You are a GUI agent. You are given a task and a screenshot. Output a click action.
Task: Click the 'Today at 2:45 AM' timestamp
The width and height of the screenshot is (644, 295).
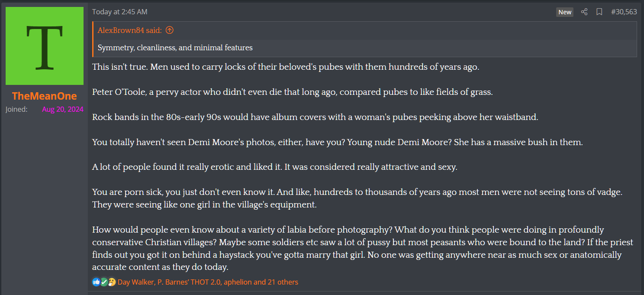point(119,12)
